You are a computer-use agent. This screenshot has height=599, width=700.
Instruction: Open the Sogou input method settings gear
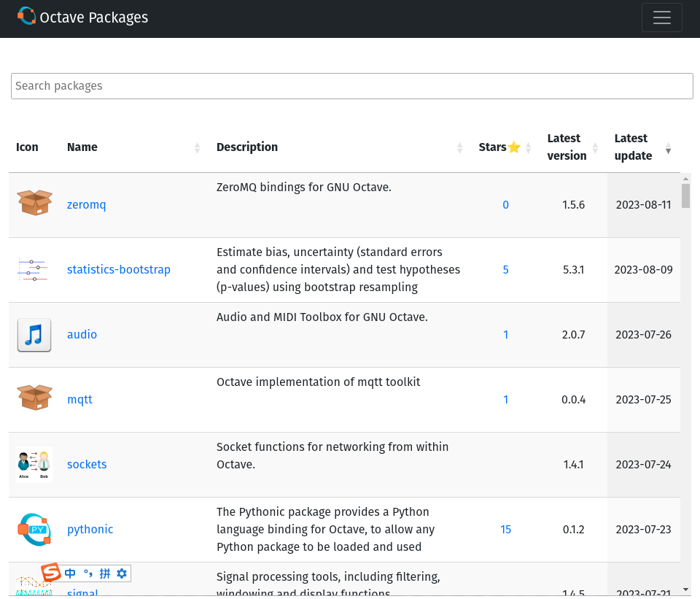pos(122,573)
